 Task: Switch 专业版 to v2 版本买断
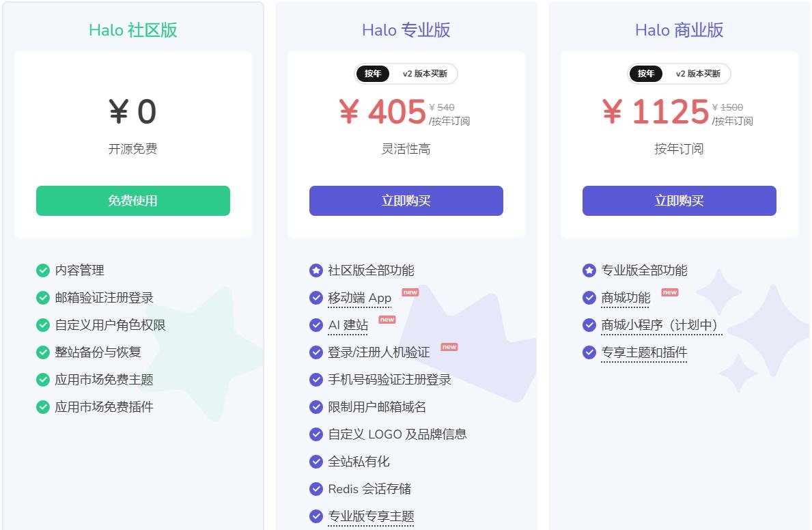(x=425, y=74)
